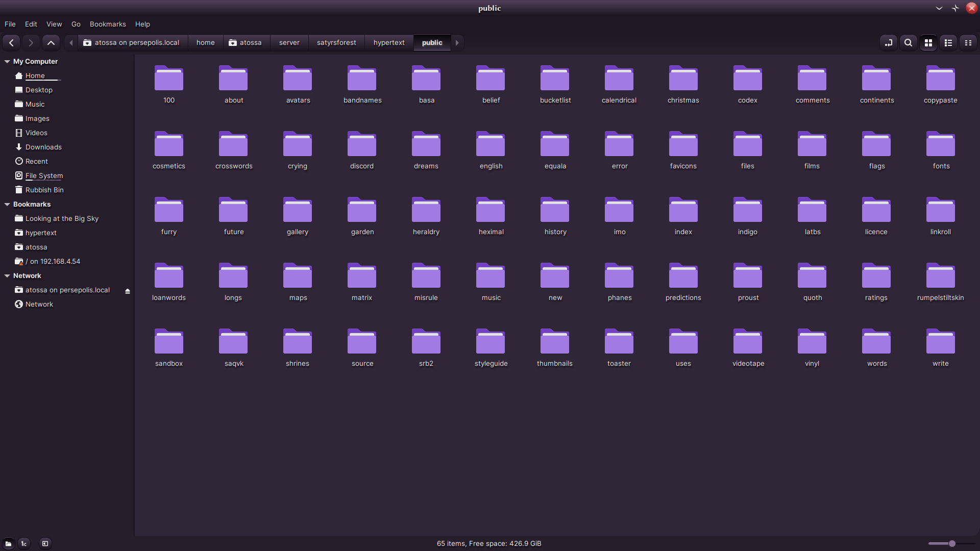Toggle the location entry bar icon
The image size is (980, 551).
click(x=888, y=42)
